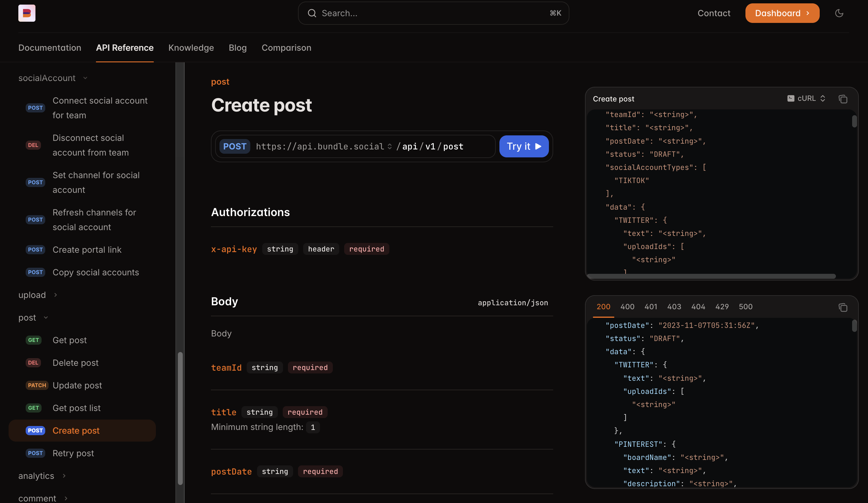Copy the Create post cURL snippet
The image size is (868, 503).
pyautogui.click(x=843, y=99)
